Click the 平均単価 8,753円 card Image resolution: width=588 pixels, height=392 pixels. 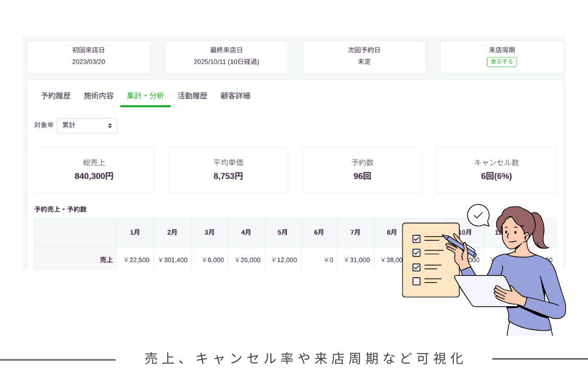point(228,170)
